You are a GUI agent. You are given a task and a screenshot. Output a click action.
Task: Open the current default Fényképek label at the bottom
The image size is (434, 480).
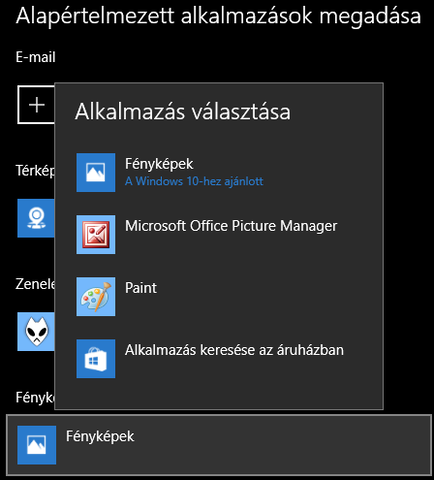(x=100, y=437)
